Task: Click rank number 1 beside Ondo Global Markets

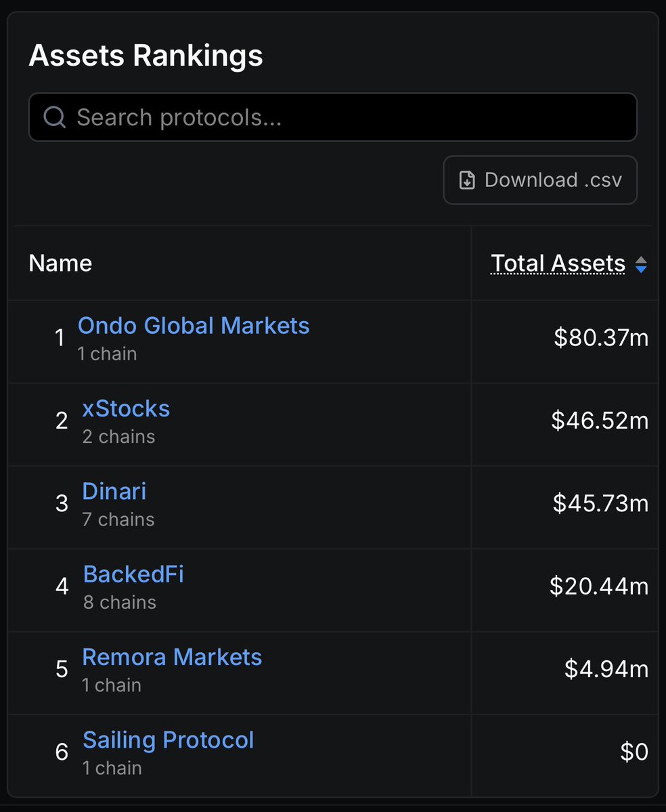Action: 60,338
